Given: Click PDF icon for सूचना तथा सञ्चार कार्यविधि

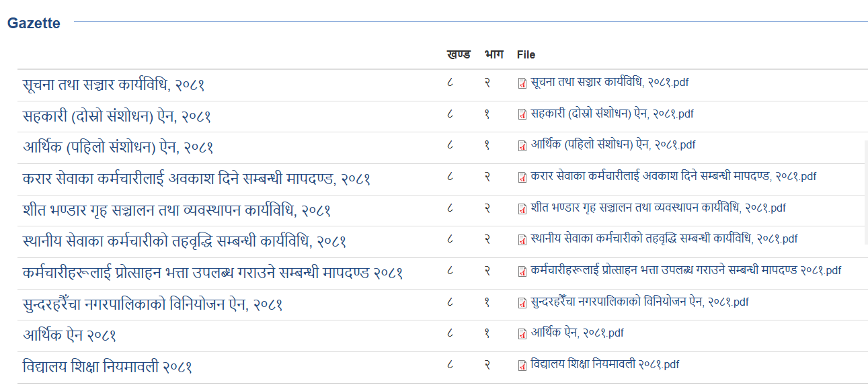Looking at the screenshot, I should click(522, 83).
